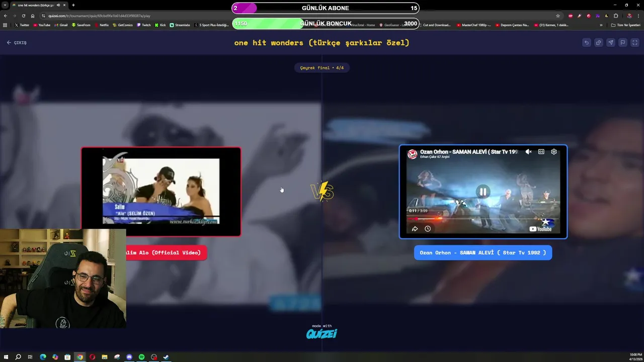The height and width of the screenshot is (362, 644).
Task: Open Discord from taskbar
Action: pos(129,357)
